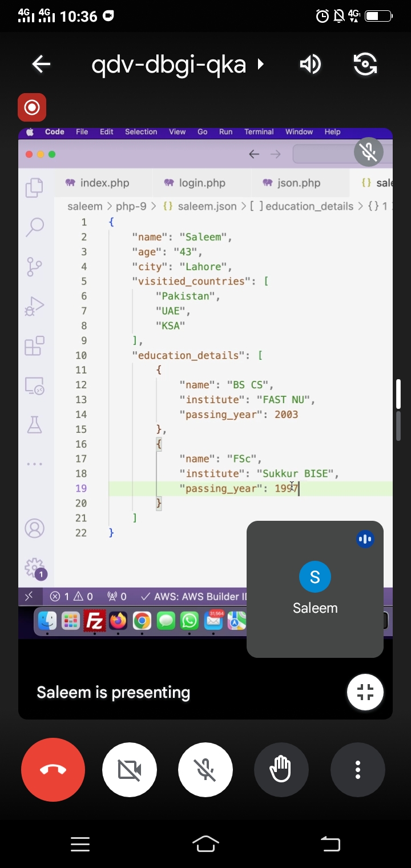Click the education_details breadcrumb segment
The width and height of the screenshot is (411, 868).
point(309,206)
